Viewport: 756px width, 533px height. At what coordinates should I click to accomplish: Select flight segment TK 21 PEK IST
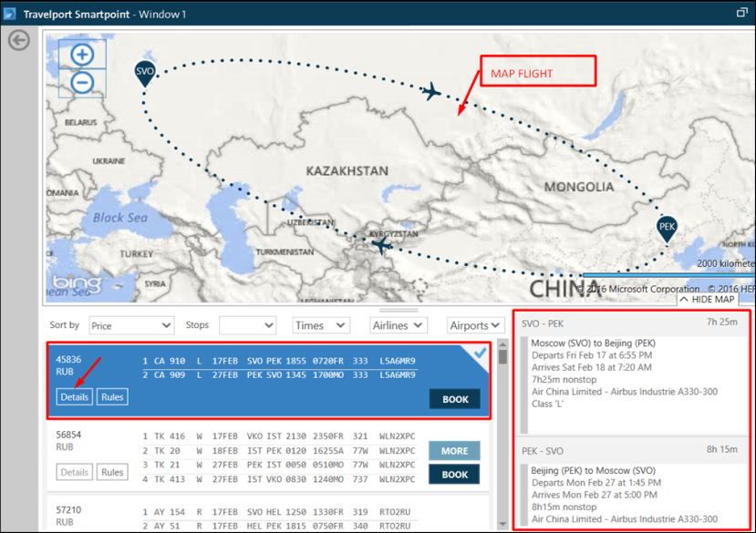(x=279, y=465)
